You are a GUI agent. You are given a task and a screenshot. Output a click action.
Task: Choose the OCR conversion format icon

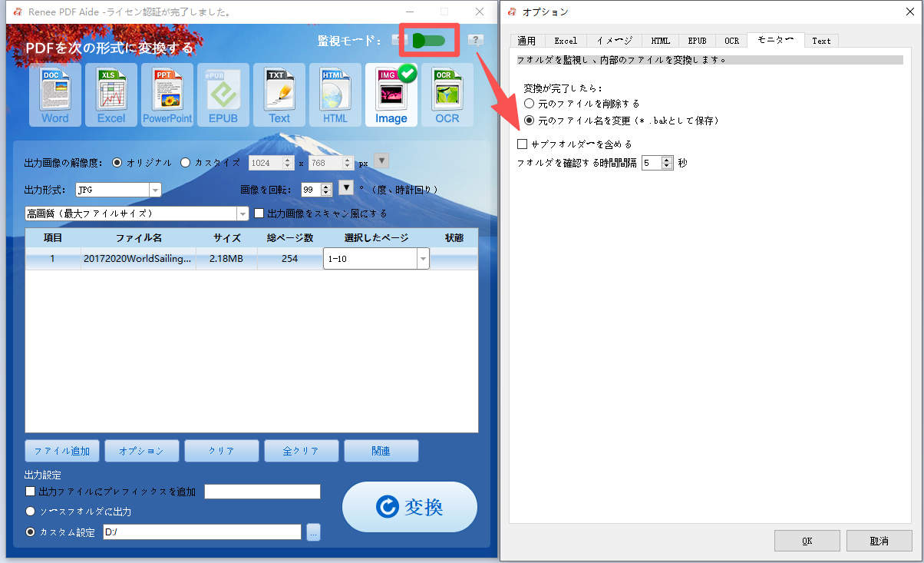[x=447, y=94]
